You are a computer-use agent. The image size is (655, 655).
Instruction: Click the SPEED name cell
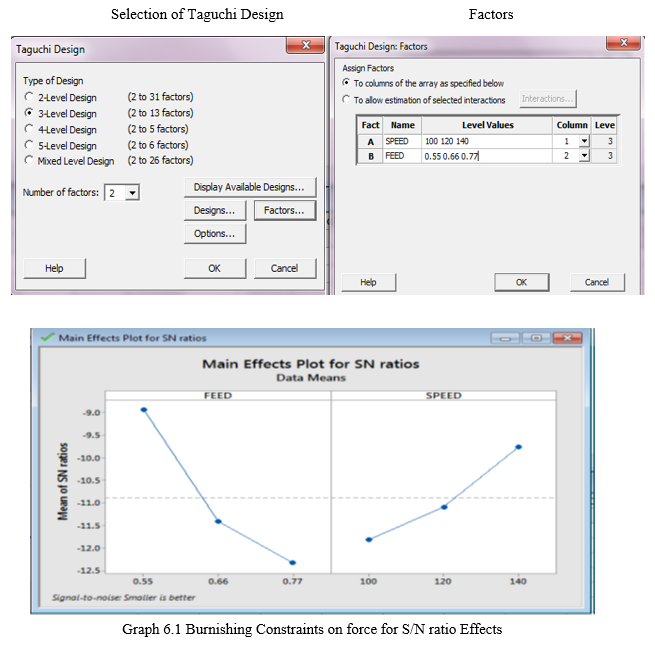click(x=401, y=141)
